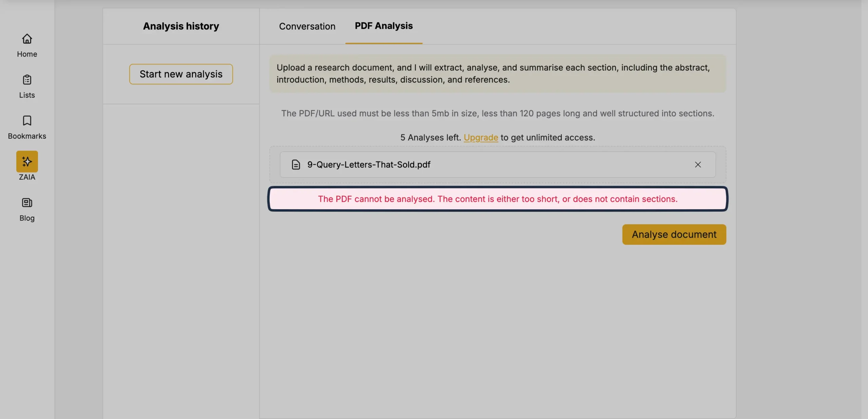The width and height of the screenshot is (868, 419).
Task: Switch to the Conversation tab
Action: (x=307, y=26)
